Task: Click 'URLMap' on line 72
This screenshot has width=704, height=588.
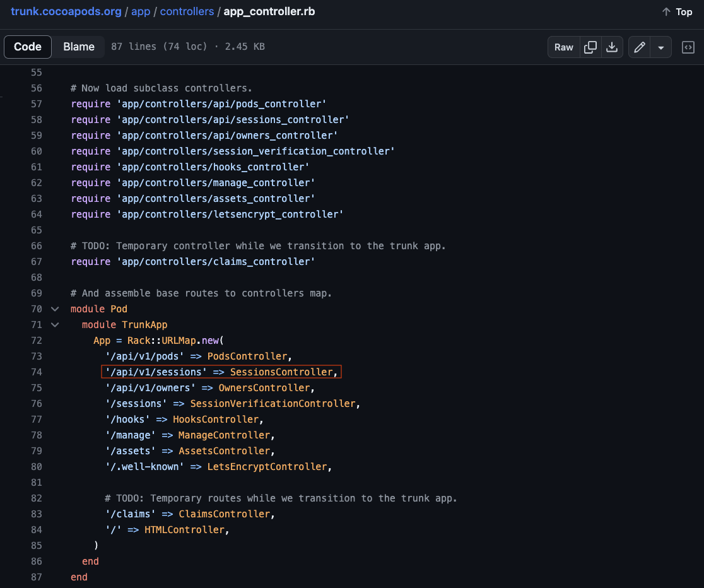Action: pyautogui.click(x=179, y=341)
